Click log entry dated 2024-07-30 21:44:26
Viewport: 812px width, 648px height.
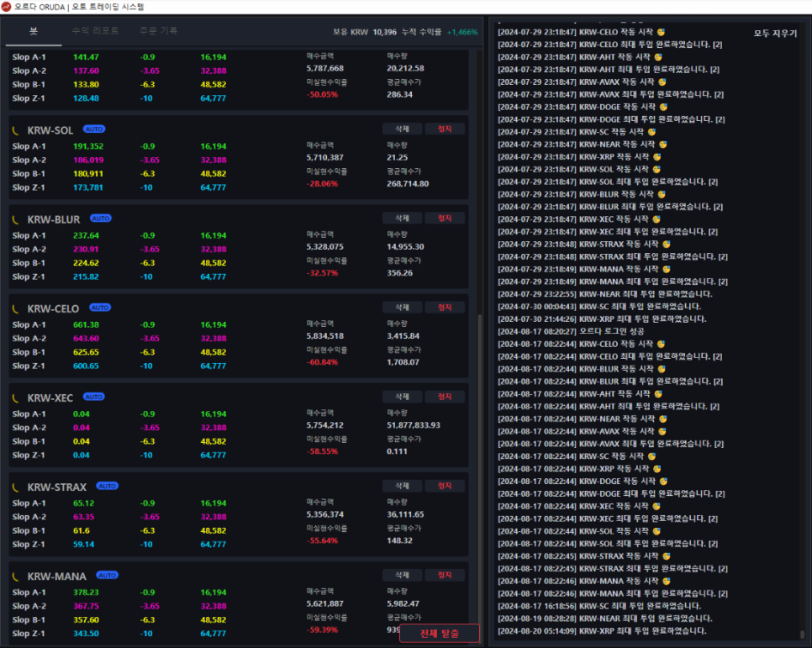(x=602, y=319)
